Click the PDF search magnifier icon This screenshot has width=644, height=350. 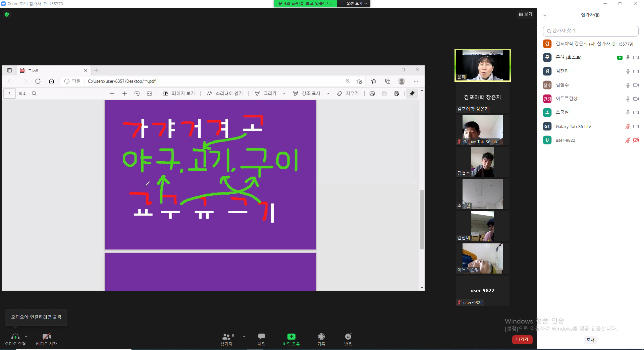click(x=34, y=94)
